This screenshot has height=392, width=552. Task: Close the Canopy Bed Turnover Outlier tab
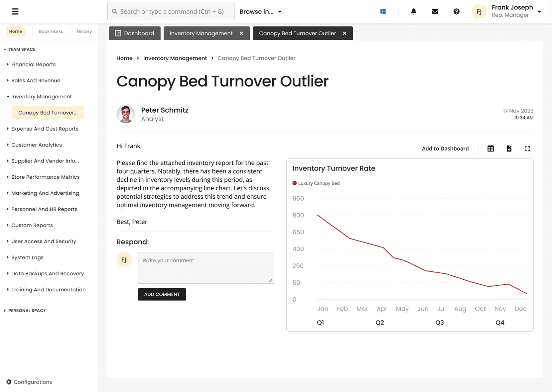click(345, 33)
